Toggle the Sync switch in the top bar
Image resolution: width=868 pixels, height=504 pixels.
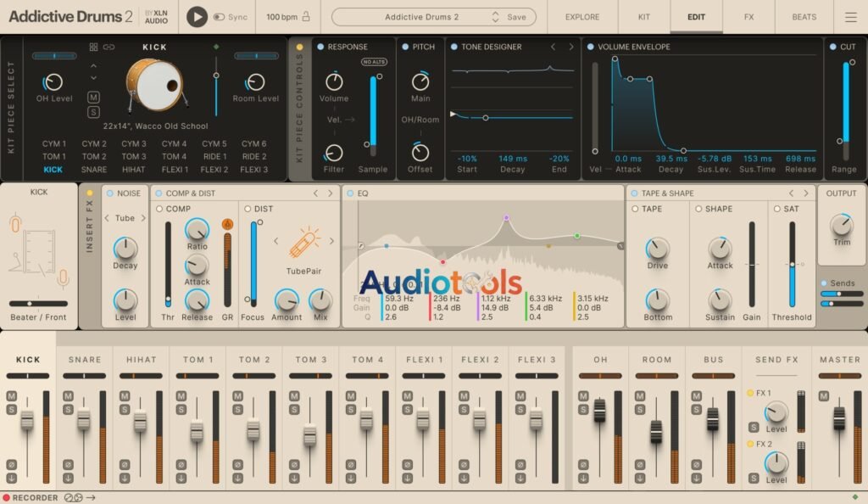pyautogui.click(x=220, y=15)
